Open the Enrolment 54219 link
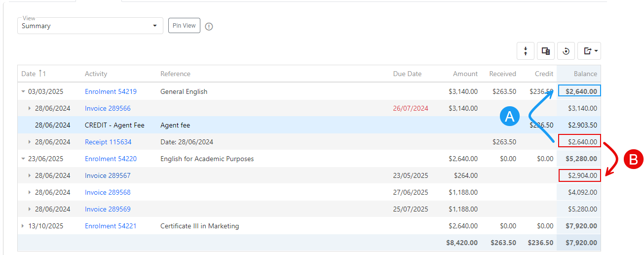The image size is (644, 255). (111, 91)
